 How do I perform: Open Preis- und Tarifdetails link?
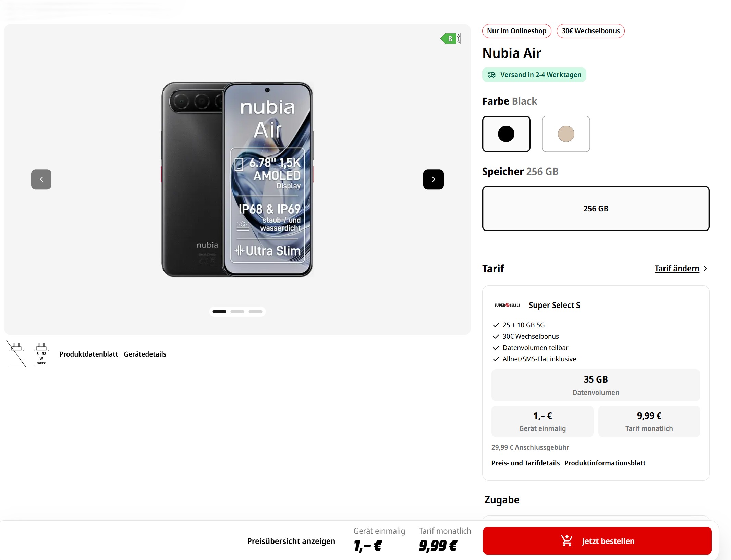(x=525, y=463)
